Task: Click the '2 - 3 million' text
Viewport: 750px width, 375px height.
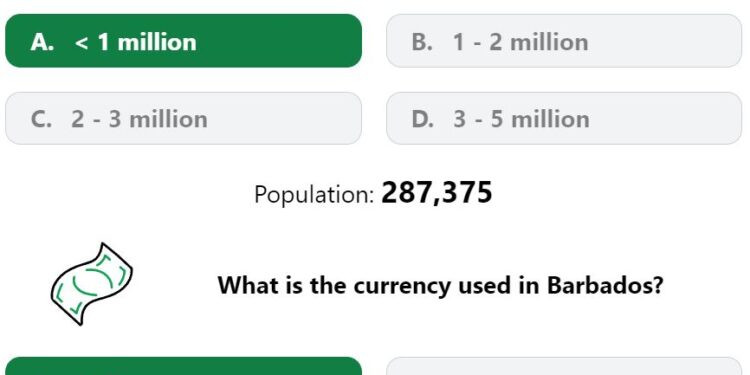Action: tap(139, 119)
